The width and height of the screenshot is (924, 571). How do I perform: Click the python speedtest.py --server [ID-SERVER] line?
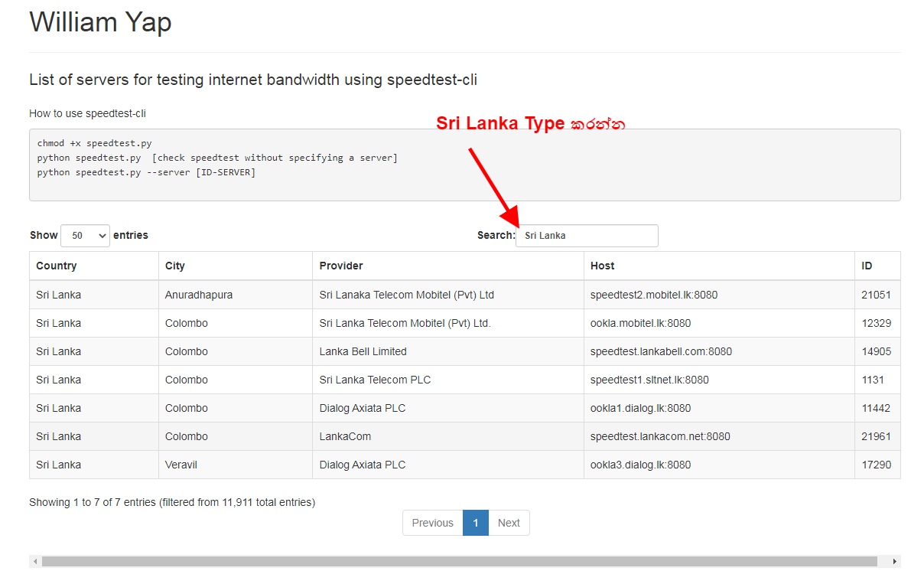click(147, 172)
